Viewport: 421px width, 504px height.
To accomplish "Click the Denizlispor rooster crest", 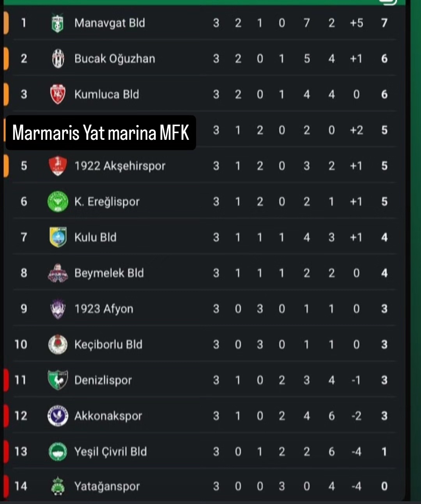I will coord(58,380).
